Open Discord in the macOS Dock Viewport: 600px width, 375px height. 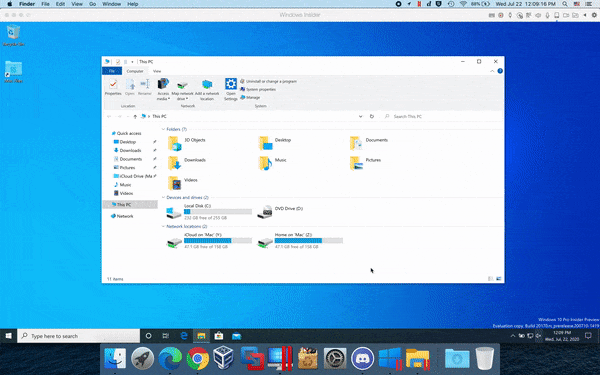point(362,359)
